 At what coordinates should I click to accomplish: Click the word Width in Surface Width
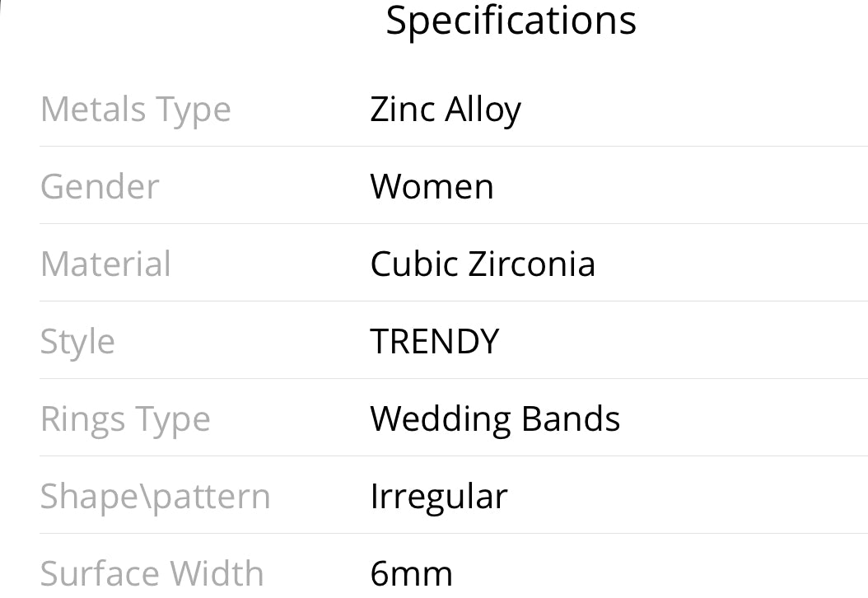217,573
